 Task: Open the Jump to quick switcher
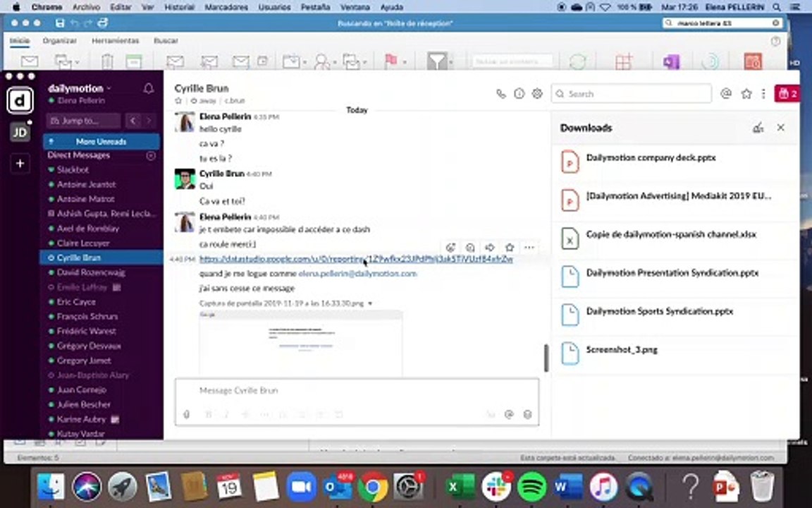(83, 121)
